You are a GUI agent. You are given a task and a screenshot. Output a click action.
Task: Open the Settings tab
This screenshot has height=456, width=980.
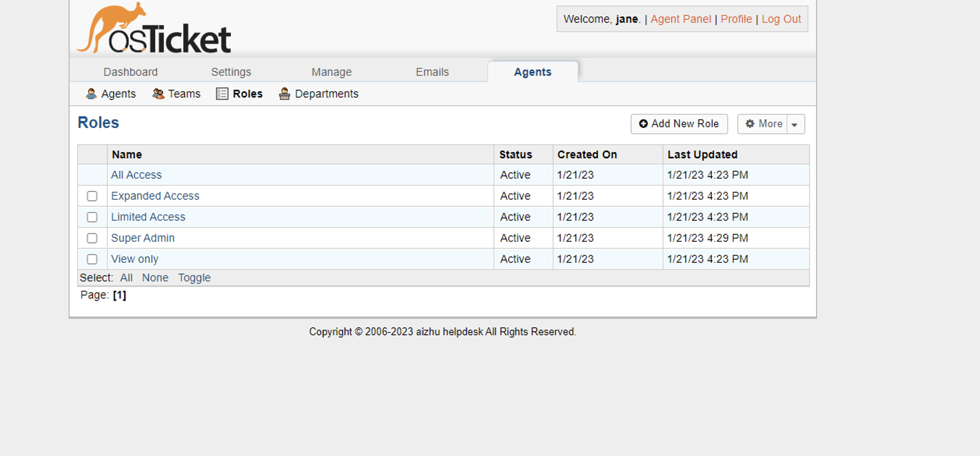pos(231,72)
